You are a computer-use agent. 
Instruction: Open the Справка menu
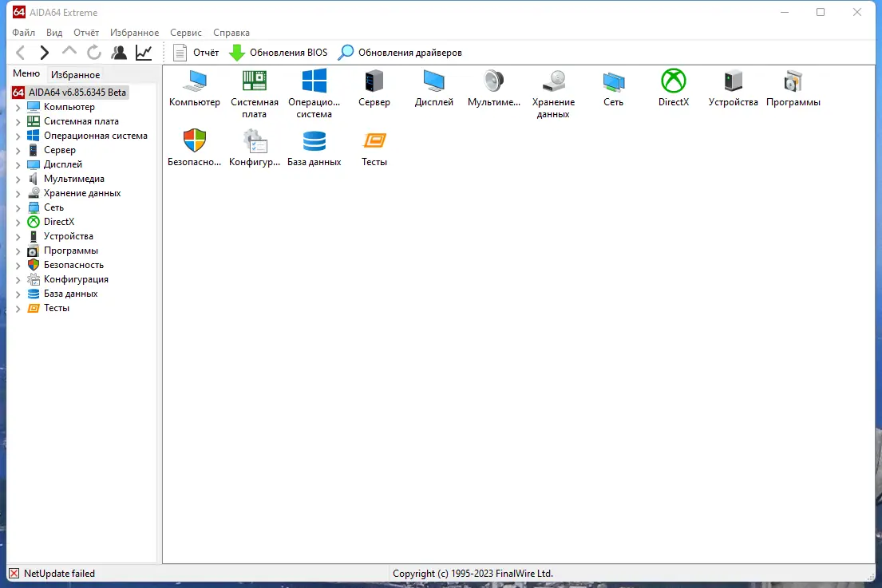[x=231, y=33]
